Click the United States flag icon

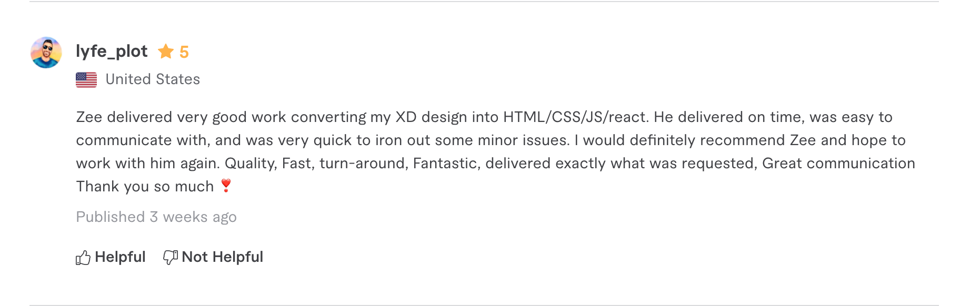coord(86,79)
